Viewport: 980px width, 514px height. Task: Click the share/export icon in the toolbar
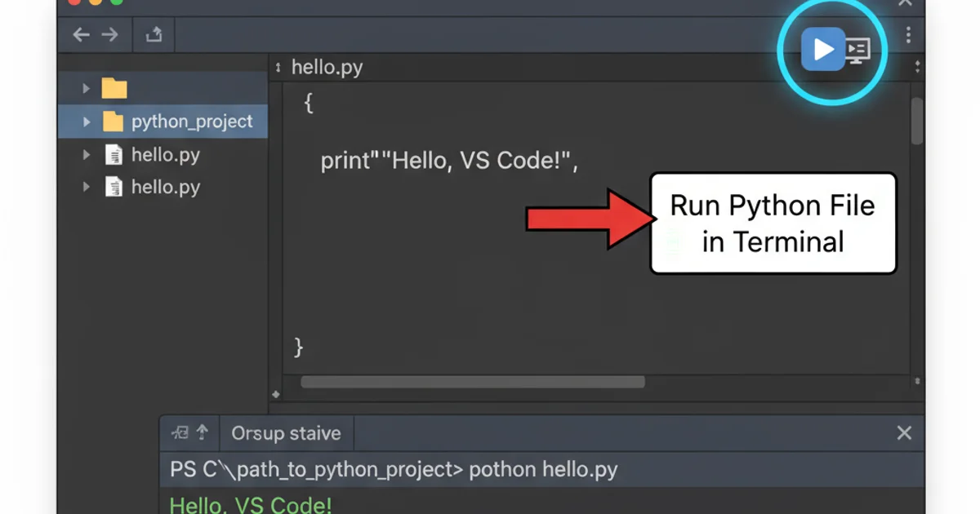[154, 34]
